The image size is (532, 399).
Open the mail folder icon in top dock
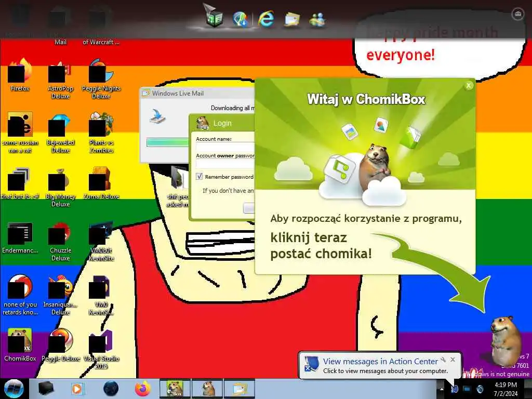292,19
